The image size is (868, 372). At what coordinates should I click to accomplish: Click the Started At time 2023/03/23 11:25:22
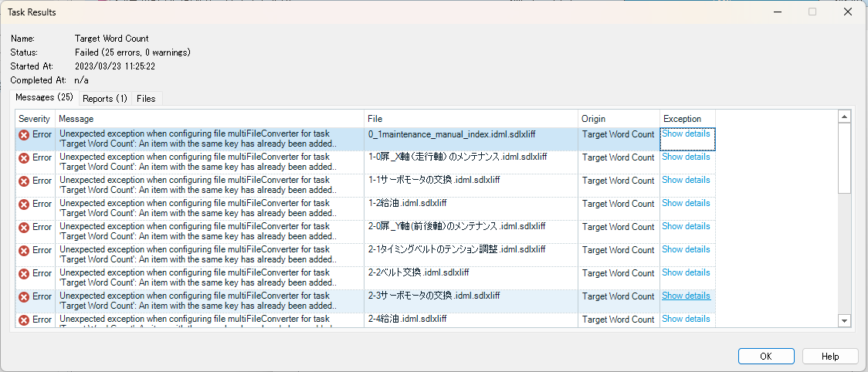click(114, 66)
